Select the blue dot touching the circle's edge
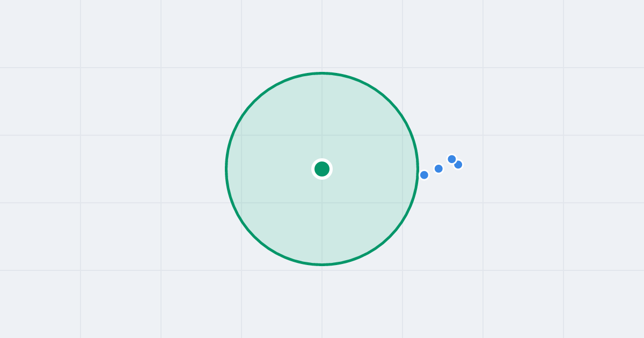 click(424, 175)
